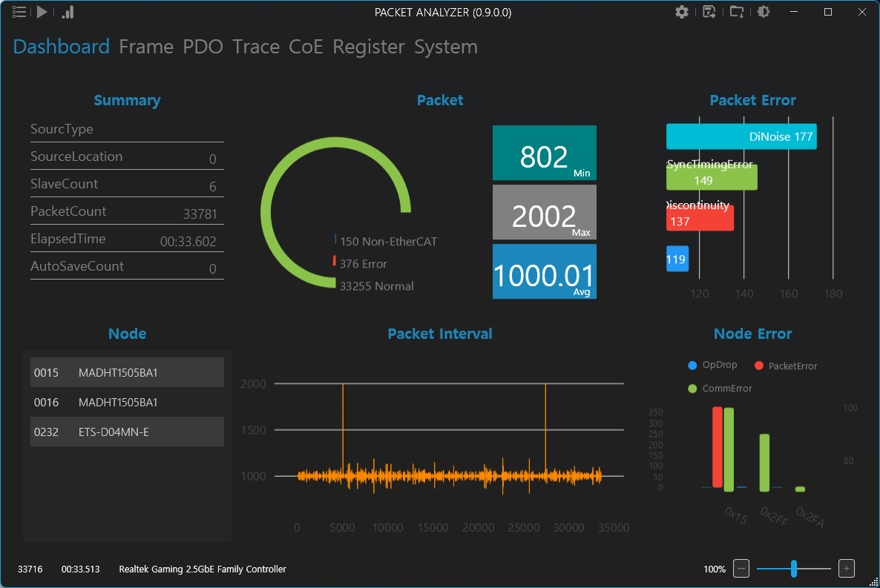The image size is (880, 588).
Task: Toggle the light/dark theme brightness icon
Action: [x=763, y=12]
